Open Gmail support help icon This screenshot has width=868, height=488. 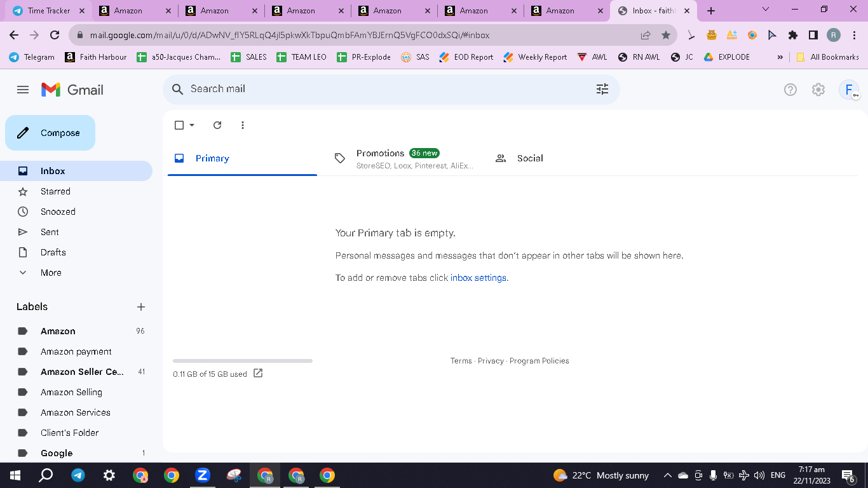[x=790, y=90]
